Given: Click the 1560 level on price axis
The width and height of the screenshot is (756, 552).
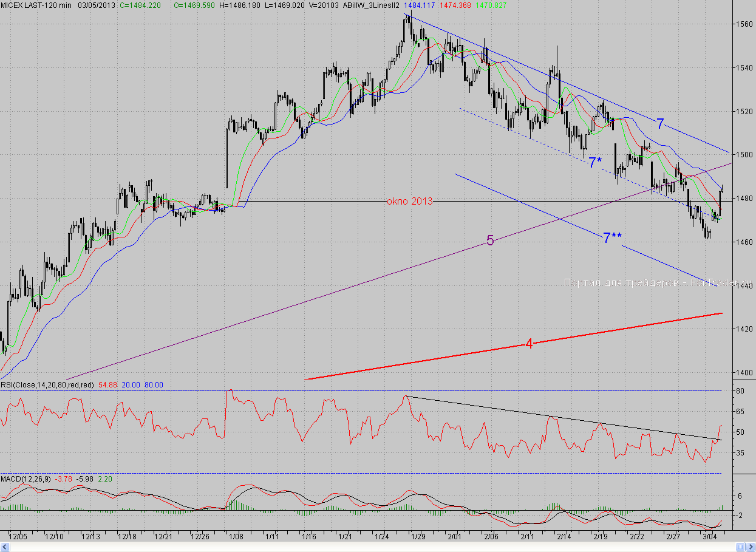Looking at the screenshot, I should (744, 24).
